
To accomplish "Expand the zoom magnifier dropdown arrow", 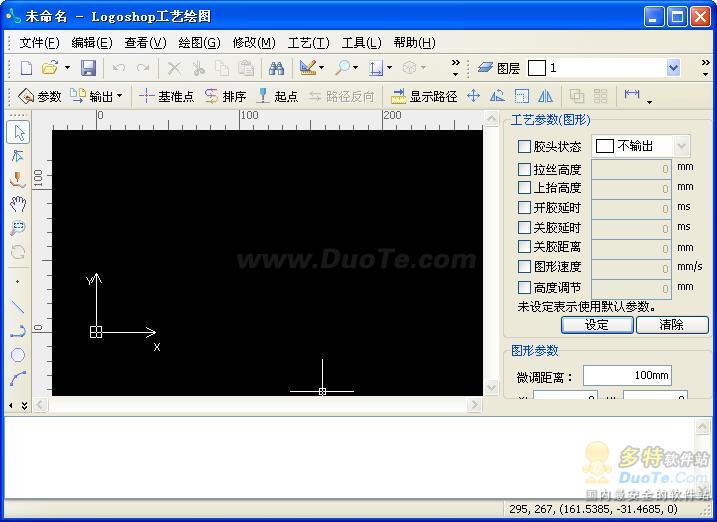I will tap(356, 68).
